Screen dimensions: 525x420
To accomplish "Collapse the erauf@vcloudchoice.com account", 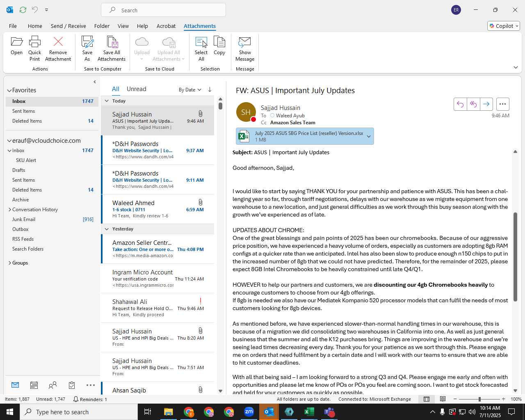I will click(9, 141).
